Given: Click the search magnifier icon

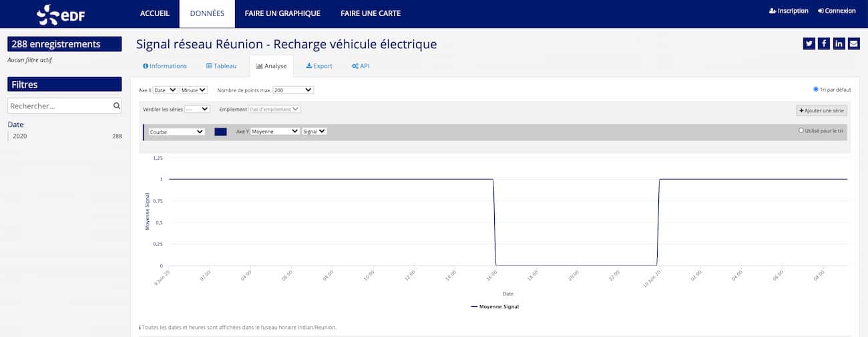Looking at the screenshot, I should [x=116, y=106].
